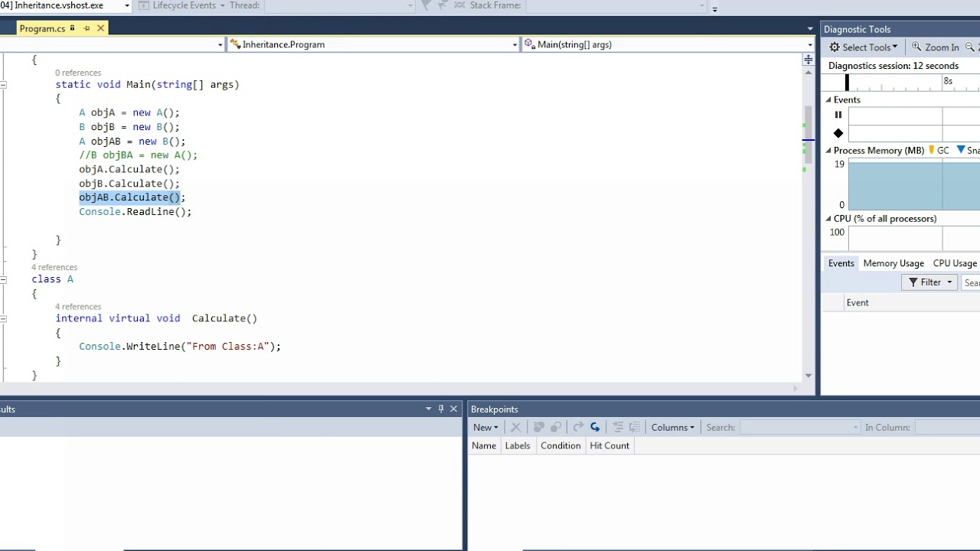Click '4 references' above class A

coord(54,267)
